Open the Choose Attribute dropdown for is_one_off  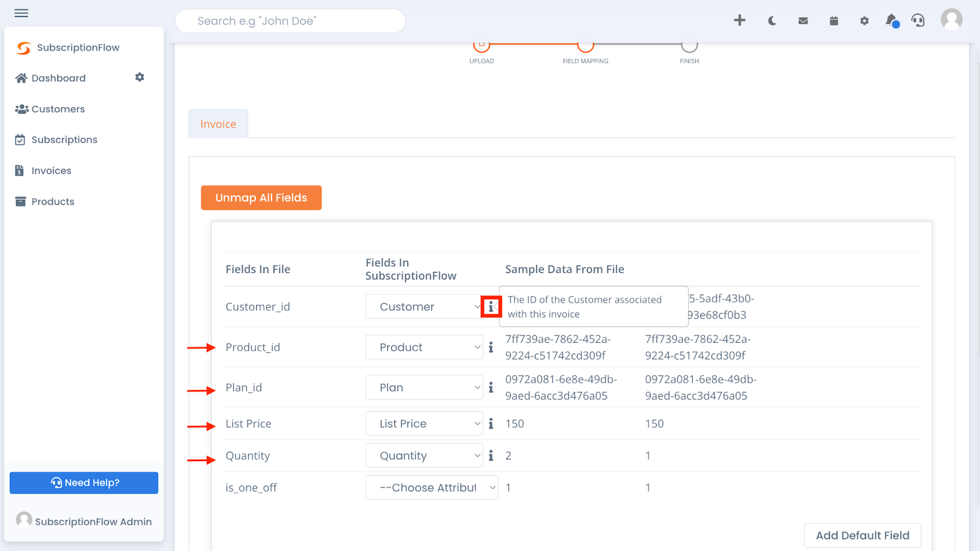(432, 487)
